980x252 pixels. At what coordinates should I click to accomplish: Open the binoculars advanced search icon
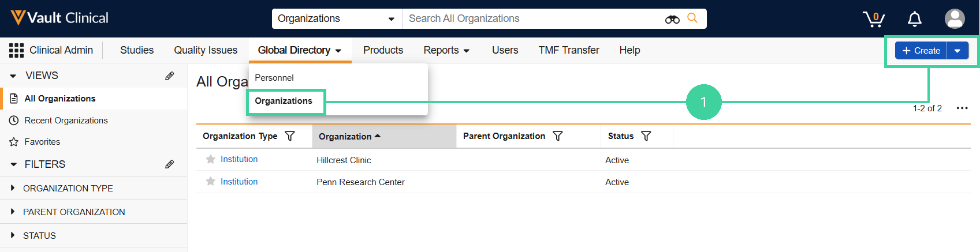[672, 19]
